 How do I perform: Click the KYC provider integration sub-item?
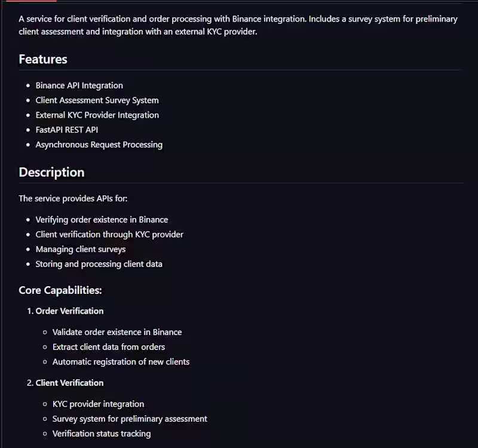[x=98, y=404]
